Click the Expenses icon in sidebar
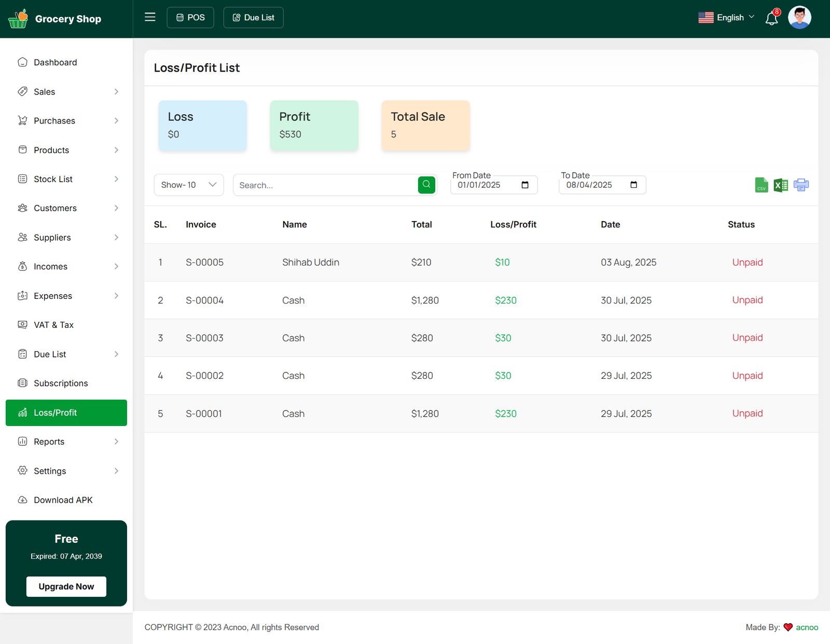 tap(22, 296)
